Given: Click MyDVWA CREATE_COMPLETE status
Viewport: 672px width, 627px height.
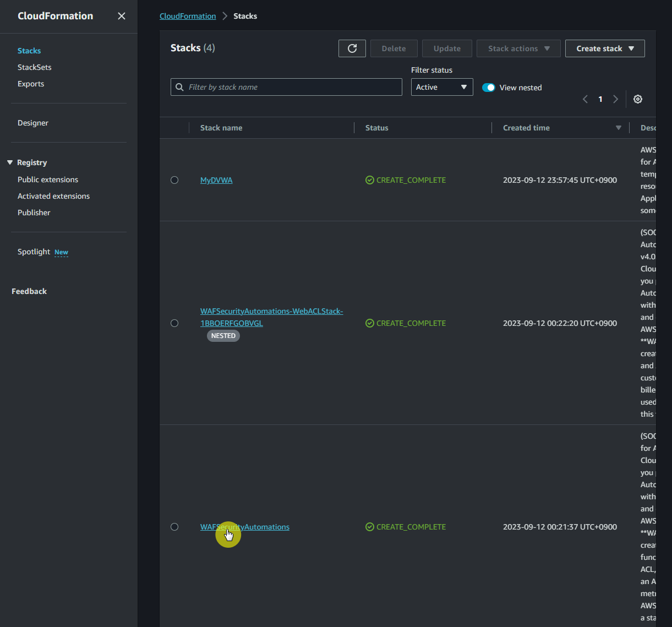Looking at the screenshot, I should [x=406, y=180].
